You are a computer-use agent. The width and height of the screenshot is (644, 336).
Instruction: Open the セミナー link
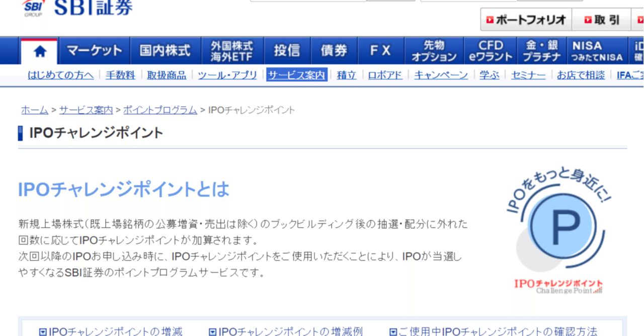point(528,74)
